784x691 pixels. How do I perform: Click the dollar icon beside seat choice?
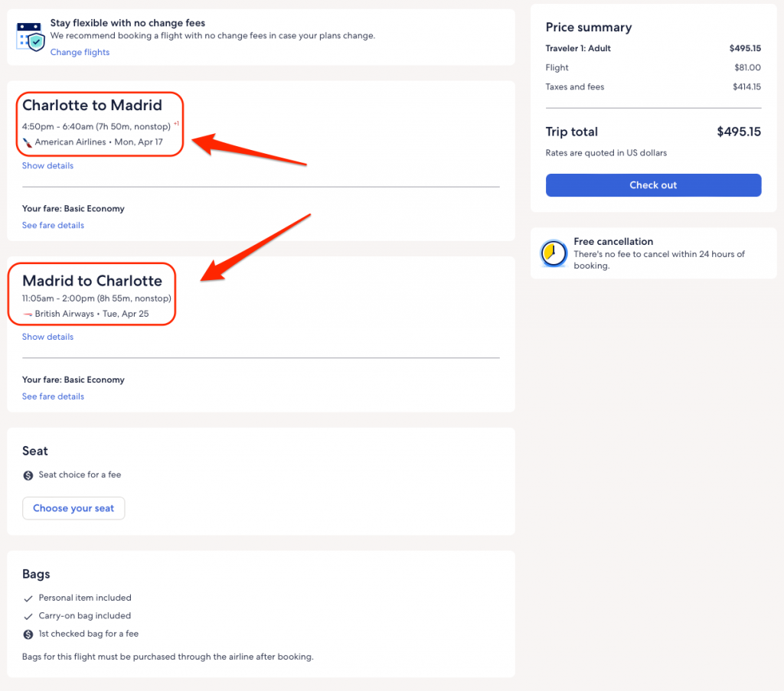click(x=28, y=475)
